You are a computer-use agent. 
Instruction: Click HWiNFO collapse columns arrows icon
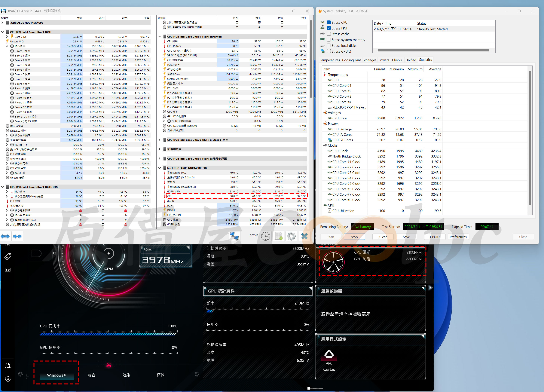[17, 236]
